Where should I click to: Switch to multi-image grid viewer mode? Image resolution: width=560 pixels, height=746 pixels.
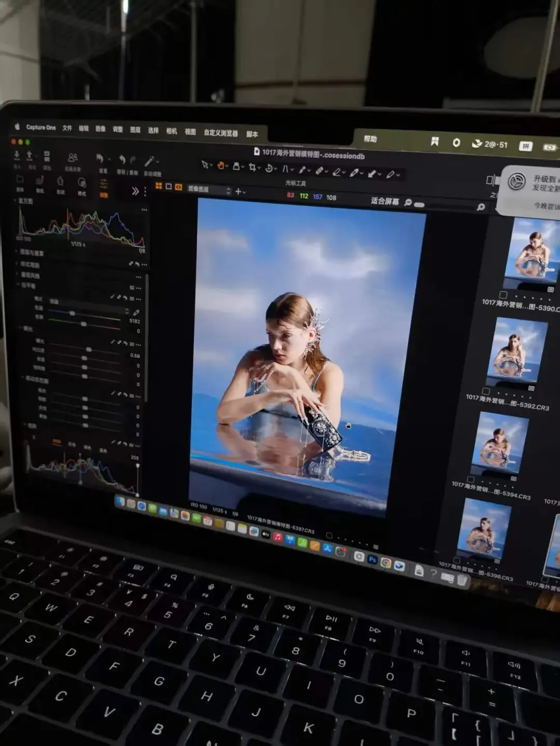pyautogui.click(x=159, y=186)
